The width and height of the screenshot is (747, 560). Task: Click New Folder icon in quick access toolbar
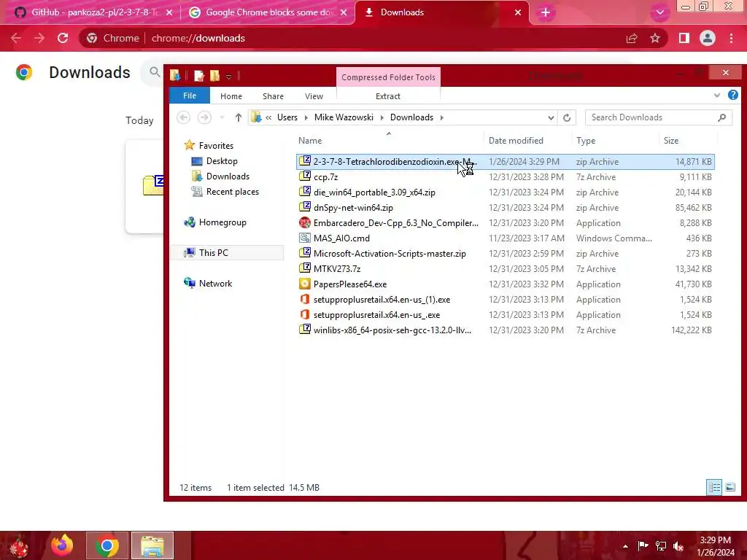pos(215,76)
